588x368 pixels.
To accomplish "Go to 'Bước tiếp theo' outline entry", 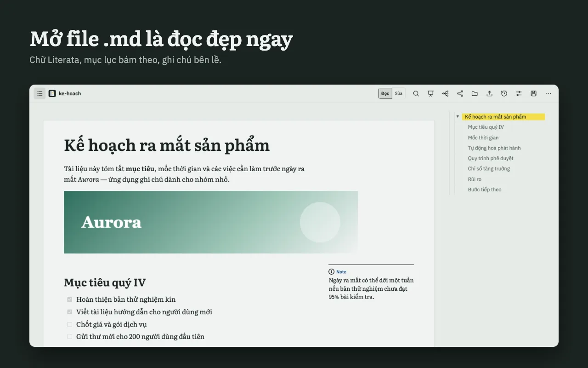I will pos(485,190).
